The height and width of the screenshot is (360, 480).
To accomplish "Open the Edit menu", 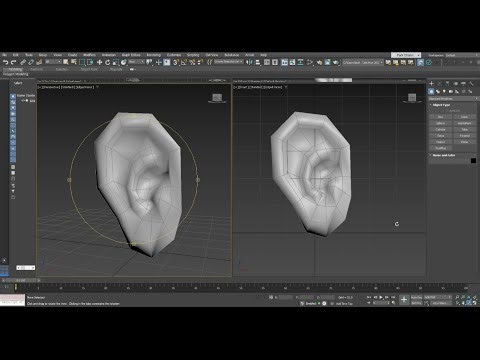I will tap(16, 55).
